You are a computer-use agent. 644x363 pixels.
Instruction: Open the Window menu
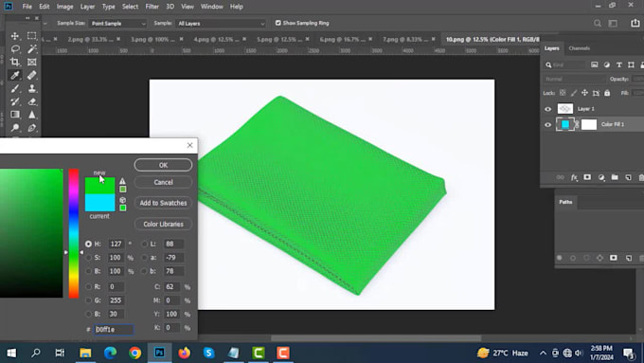click(x=212, y=7)
